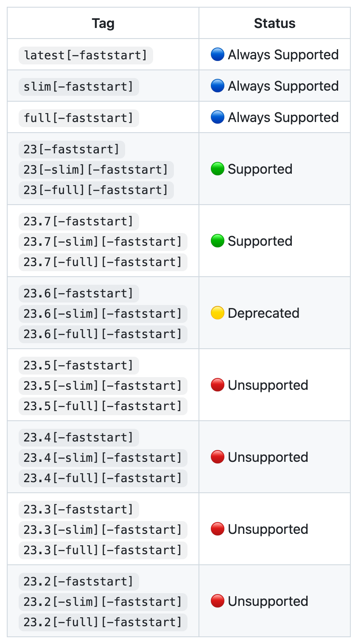The image size is (358, 644).
Task: Click the blue circle in the slim row
Action: click(x=217, y=86)
